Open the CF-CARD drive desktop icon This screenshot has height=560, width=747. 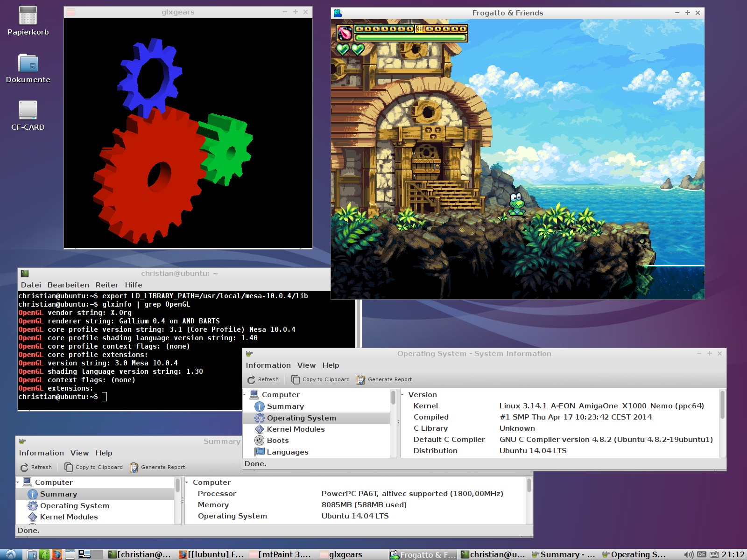tap(28, 111)
